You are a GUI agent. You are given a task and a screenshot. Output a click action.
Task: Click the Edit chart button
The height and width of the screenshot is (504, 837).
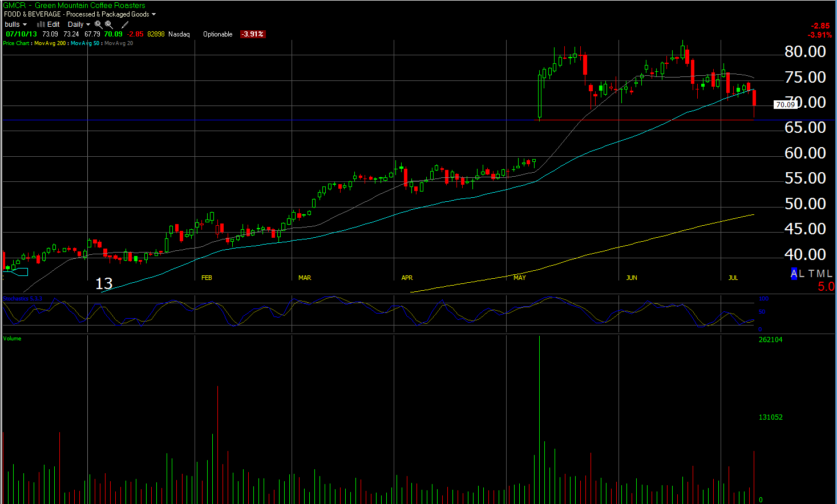point(54,25)
